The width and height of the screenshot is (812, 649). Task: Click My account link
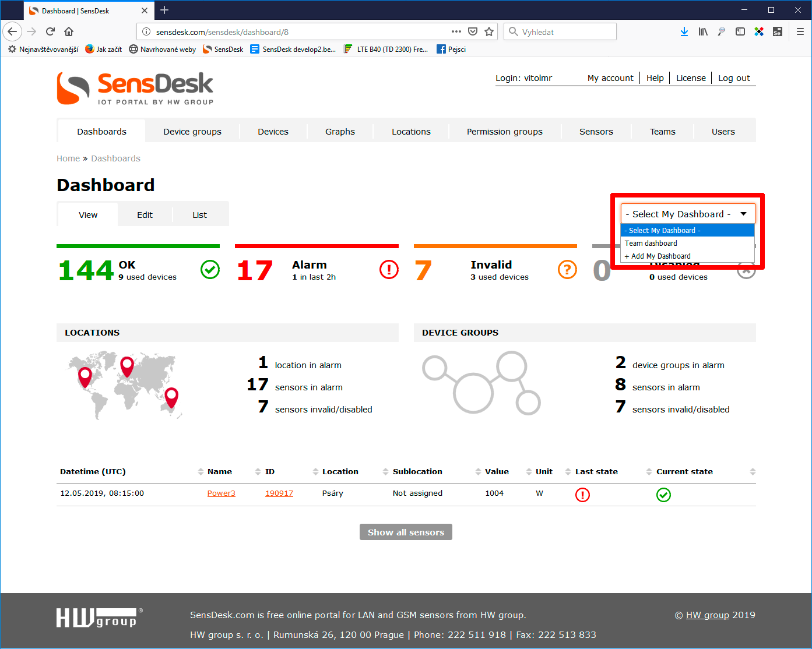(610, 77)
